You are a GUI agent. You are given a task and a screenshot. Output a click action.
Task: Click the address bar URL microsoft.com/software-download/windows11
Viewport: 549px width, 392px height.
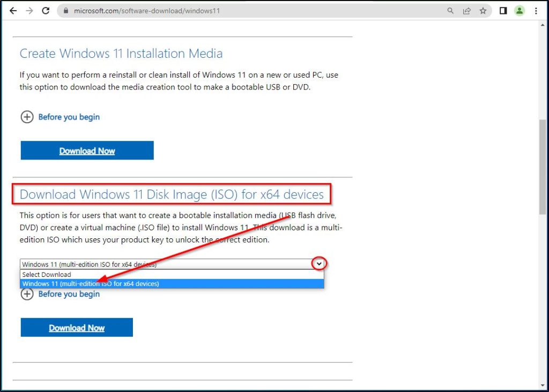(x=147, y=11)
